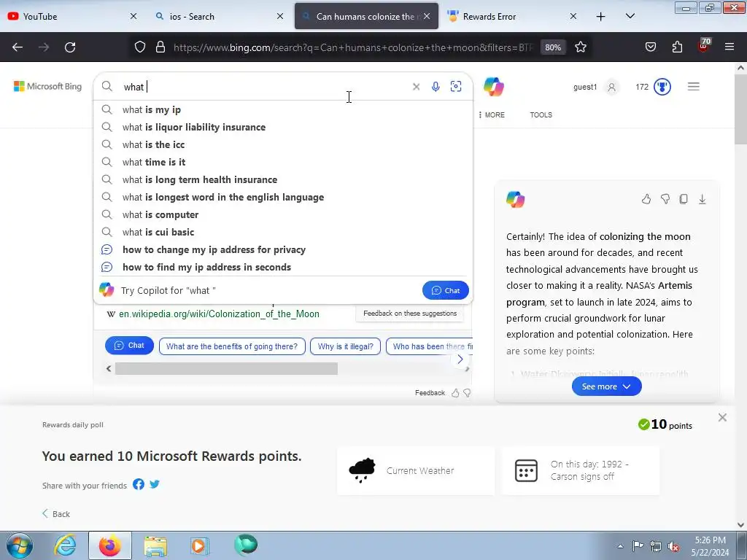
Task: Click the blue Chat chip below results
Action: (129, 345)
